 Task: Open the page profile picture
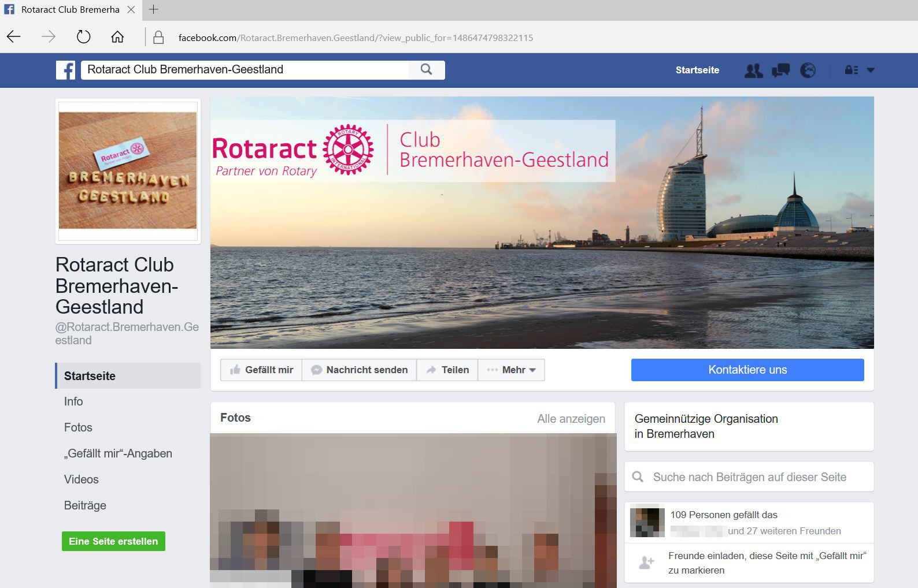[128, 171]
